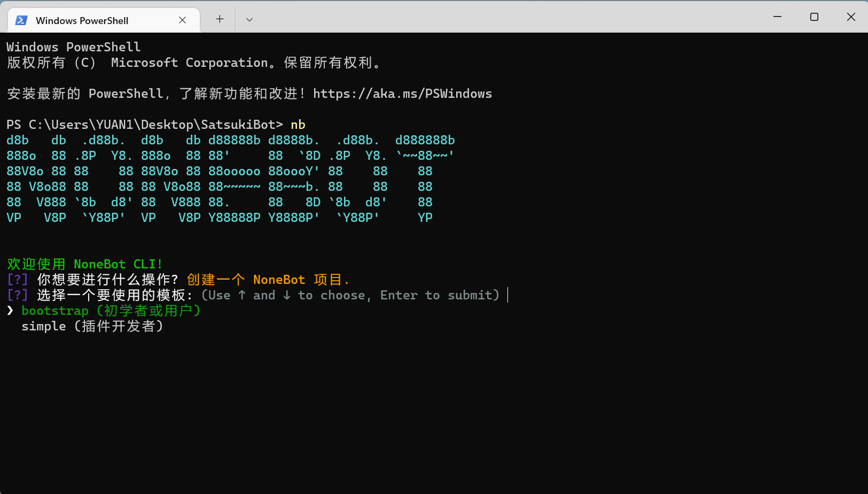The image size is (868, 494).
Task: Click the https://aka.ms/PSWindows link
Action: tap(402, 94)
